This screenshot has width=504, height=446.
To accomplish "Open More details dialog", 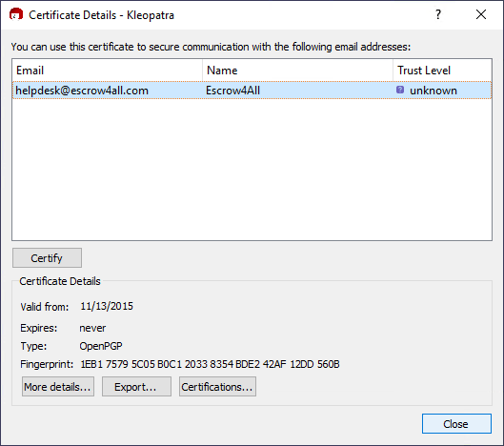I will click(x=58, y=387).
